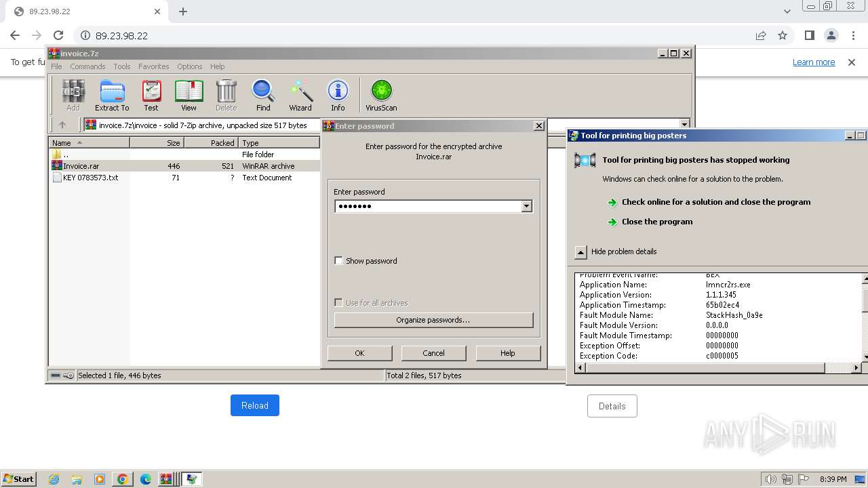Show archive Info
The height and width of the screenshot is (488, 868).
(338, 95)
